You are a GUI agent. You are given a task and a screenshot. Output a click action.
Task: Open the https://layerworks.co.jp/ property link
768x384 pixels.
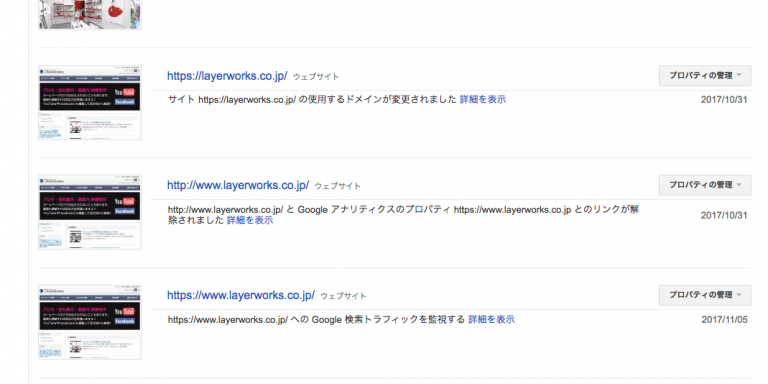click(227, 76)
